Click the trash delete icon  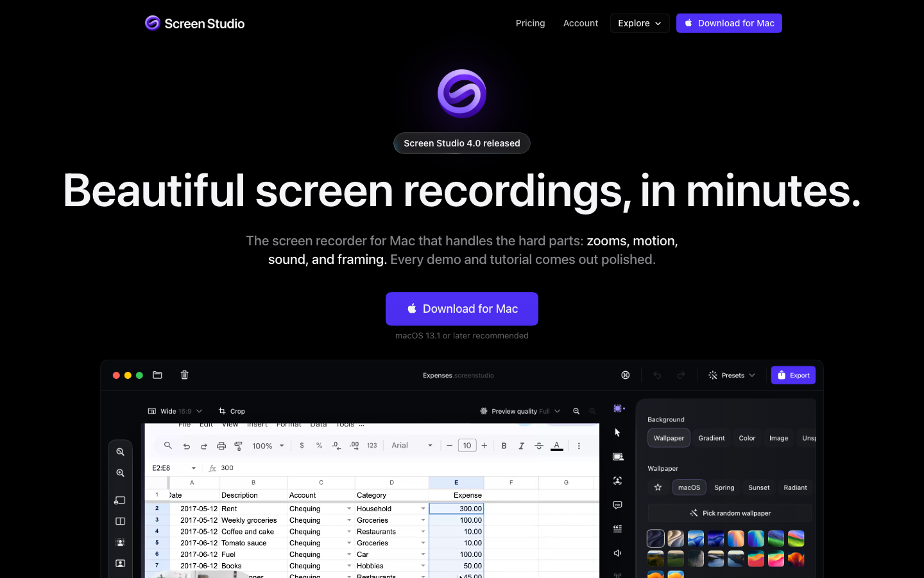(184, 375)
